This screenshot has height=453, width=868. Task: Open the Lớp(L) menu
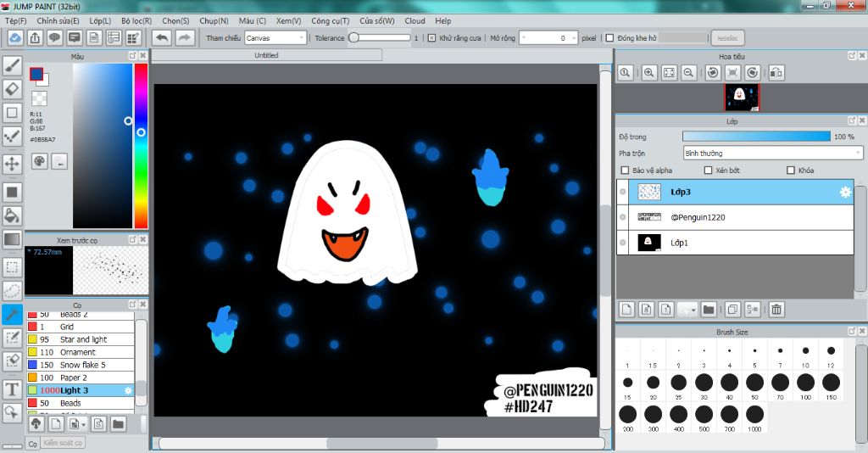tap(100, 20)
